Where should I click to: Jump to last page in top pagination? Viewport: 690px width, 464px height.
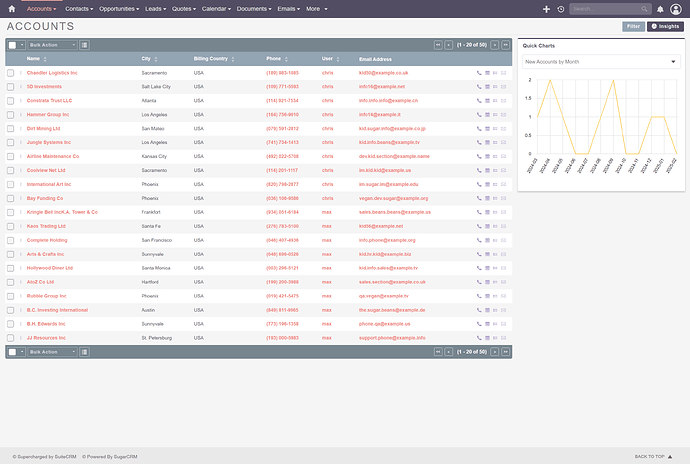click(506, 45)
